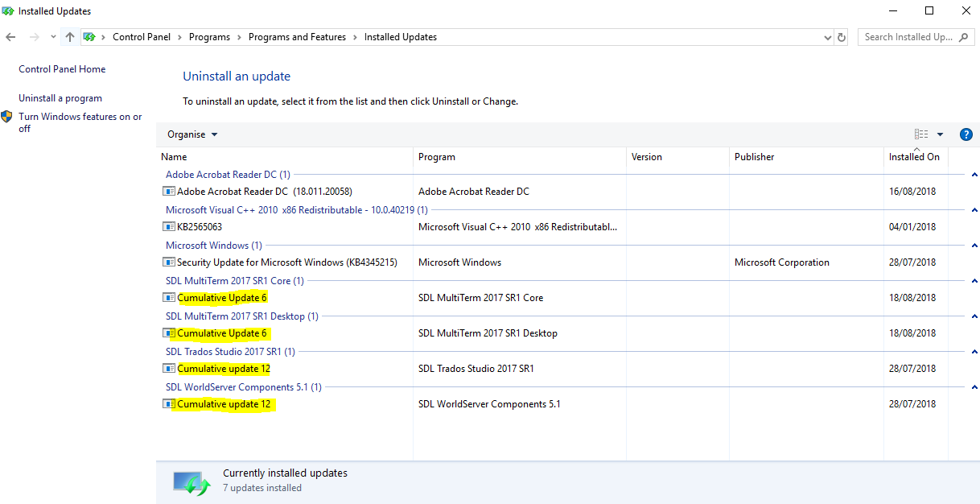This screenshot has height=504, width=980.
Task: Sort list by Installed On column header
Action: tap(916, 157)
